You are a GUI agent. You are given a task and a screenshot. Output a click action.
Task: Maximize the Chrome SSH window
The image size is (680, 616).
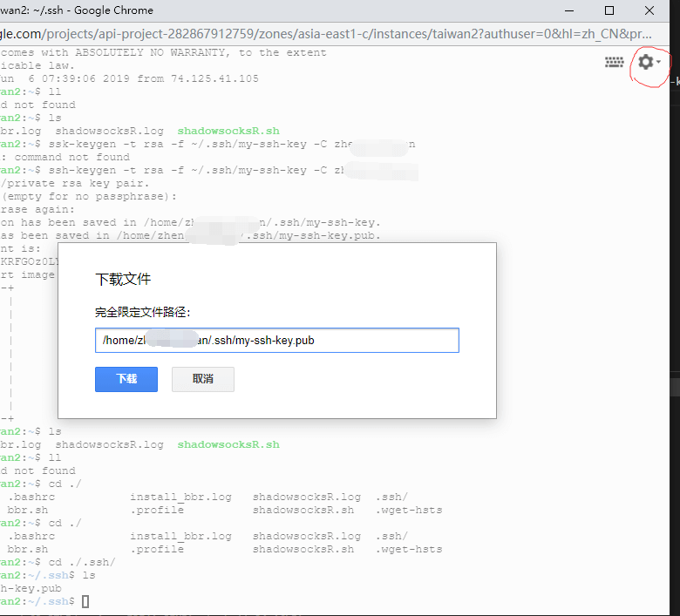609,10
